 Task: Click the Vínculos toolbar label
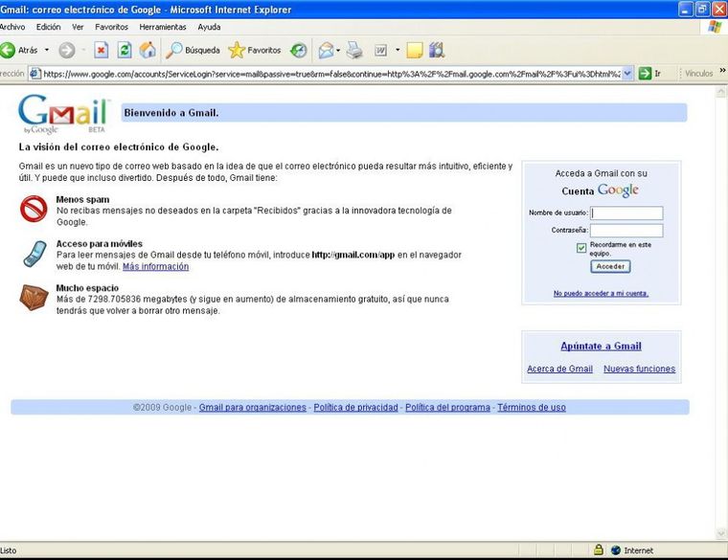pyautogui.click(x=698, y=74)
